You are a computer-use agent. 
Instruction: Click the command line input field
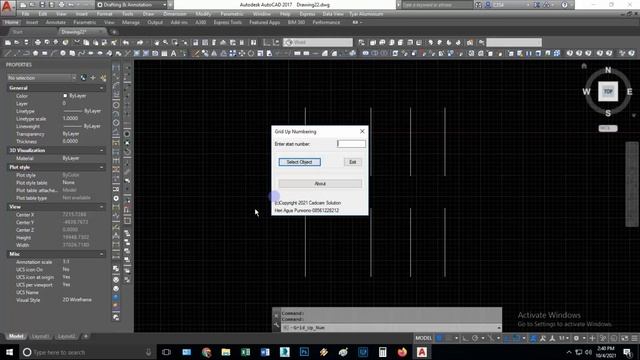click(390, 328)
